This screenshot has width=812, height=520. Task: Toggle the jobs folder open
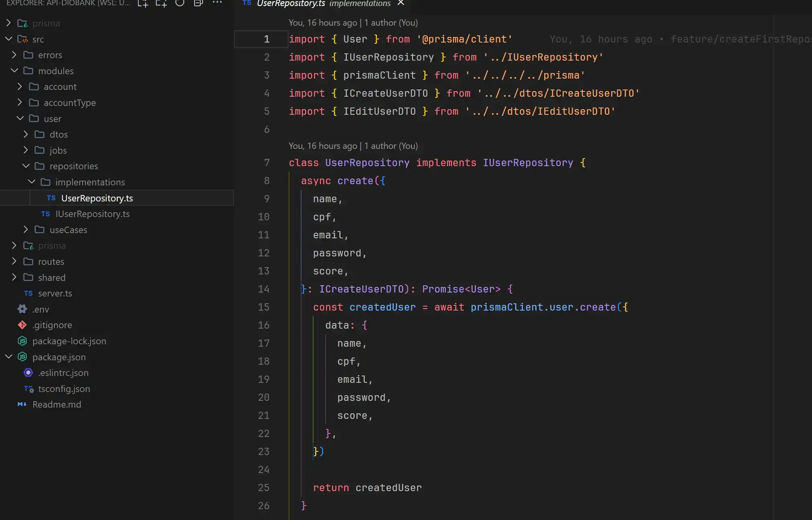(58, 150)
